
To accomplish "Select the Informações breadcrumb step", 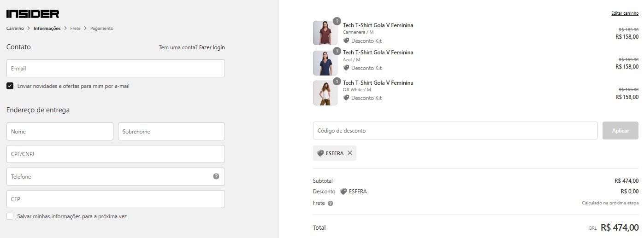I will pyautogui.click(x=47, y=29).
